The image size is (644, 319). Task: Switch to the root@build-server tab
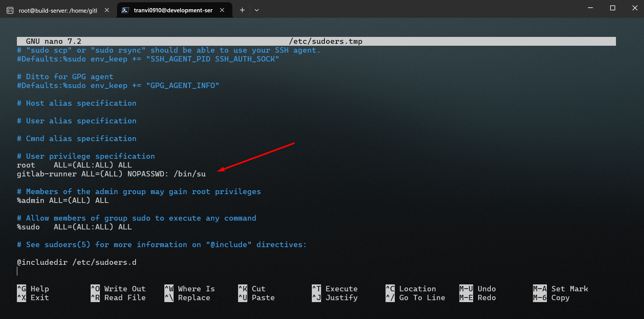pyautogui.click(x=58, y=10)
